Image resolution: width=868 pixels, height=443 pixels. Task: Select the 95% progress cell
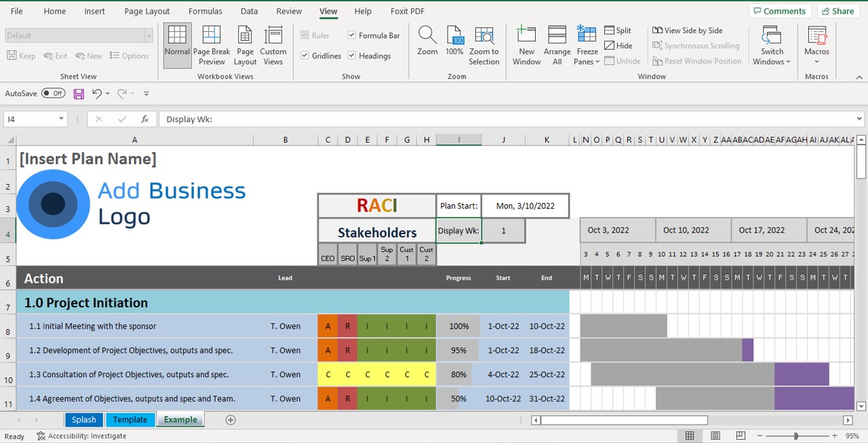[x=459, y=351]
